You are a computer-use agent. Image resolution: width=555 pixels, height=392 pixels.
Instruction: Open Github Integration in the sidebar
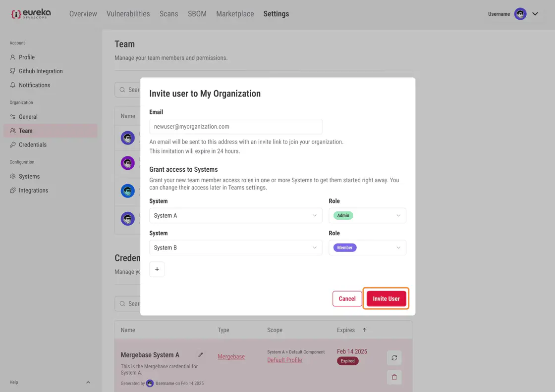click(x=41, y=71)
